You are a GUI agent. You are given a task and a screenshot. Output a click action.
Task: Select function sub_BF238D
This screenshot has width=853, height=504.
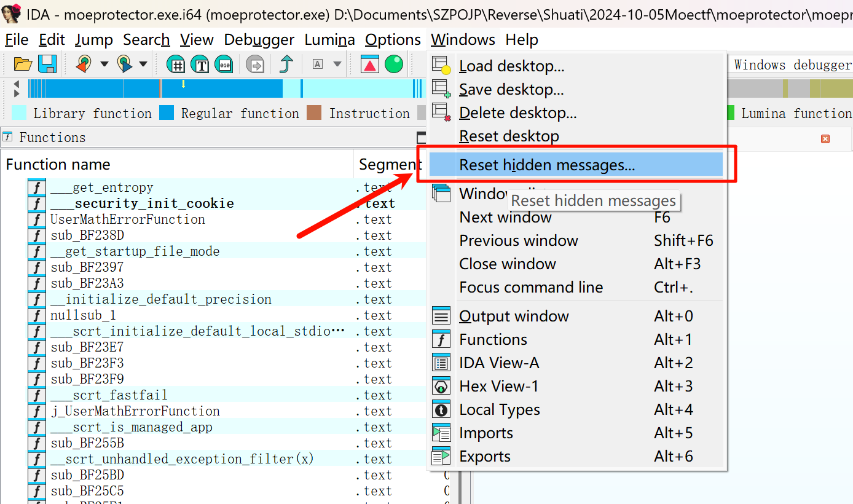pyautogui.click(x=87, y=235)
